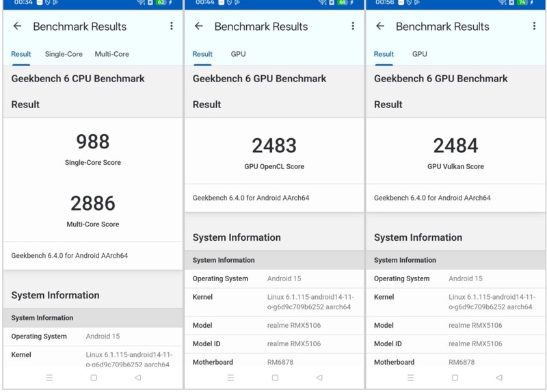Tap home square button on CPU screen
Viewport: 547px width, 392px height.
94,378
